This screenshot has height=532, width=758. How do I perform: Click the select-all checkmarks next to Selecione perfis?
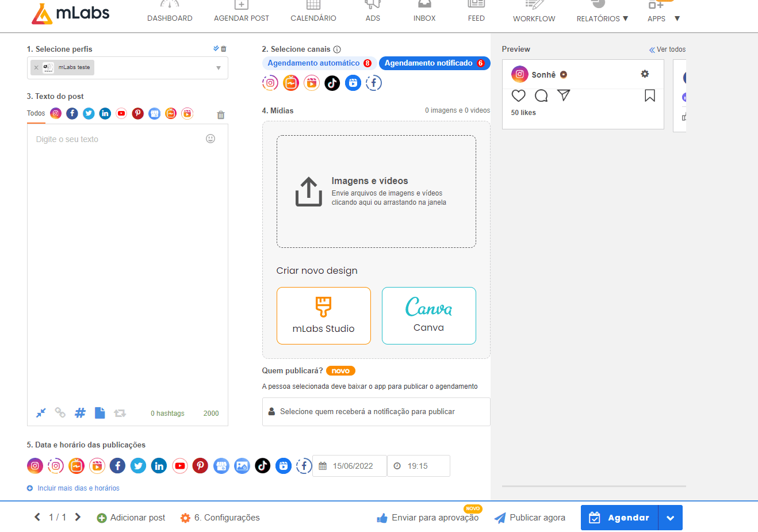tap(216, 49)
